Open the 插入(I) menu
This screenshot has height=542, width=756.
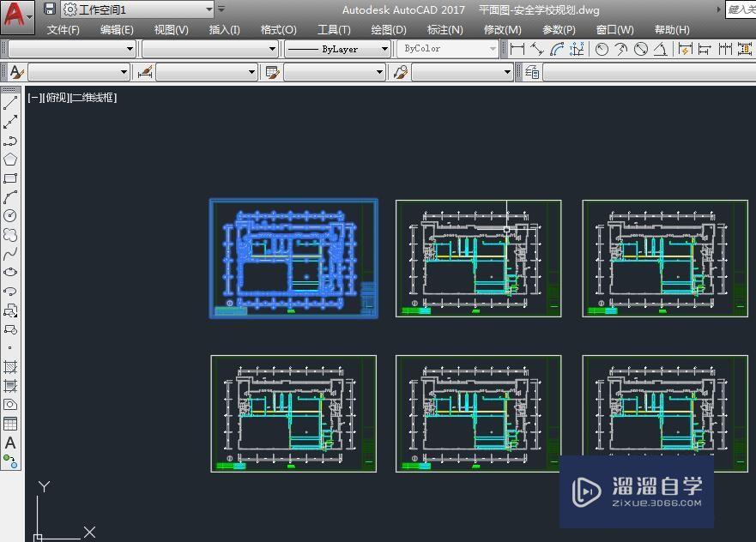(x=224, y=30)
